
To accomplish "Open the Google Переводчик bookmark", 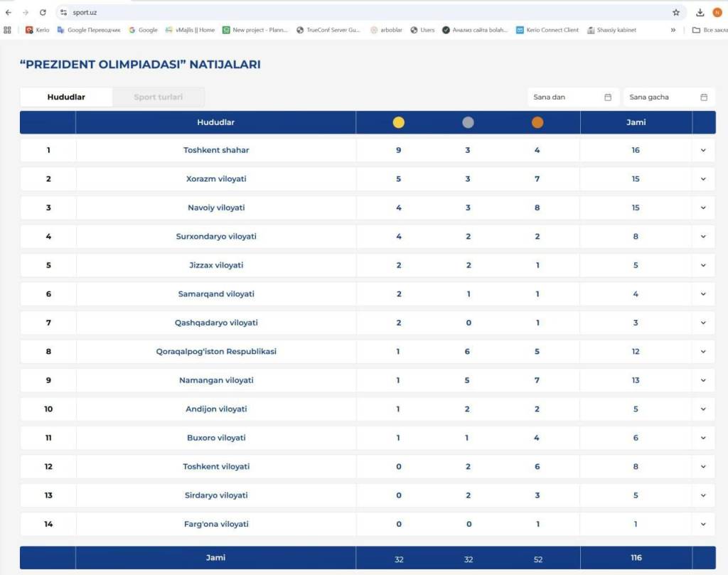I will 89,30.
